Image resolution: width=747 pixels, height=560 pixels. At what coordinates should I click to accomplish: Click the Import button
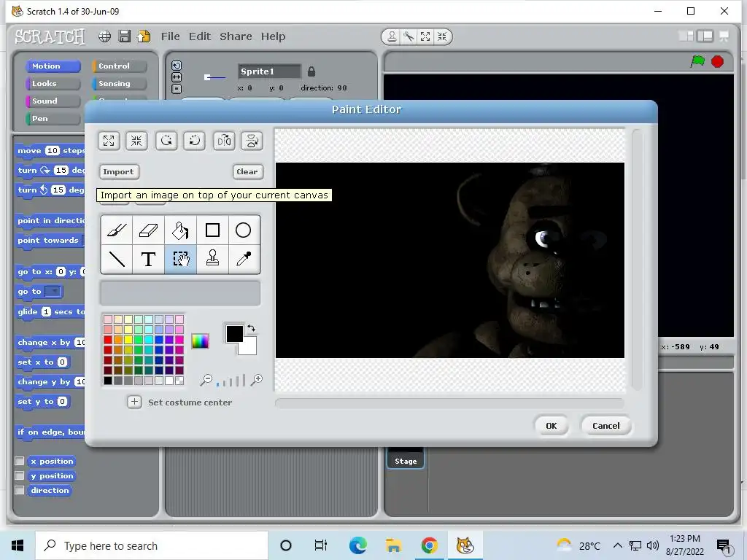pos(119,171)
